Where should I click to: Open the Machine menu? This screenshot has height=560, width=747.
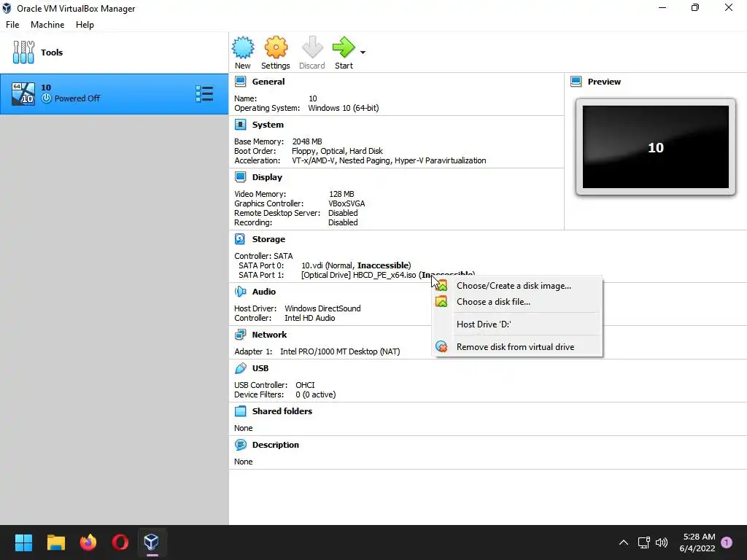pyautogui.click(x=47, y=25)
